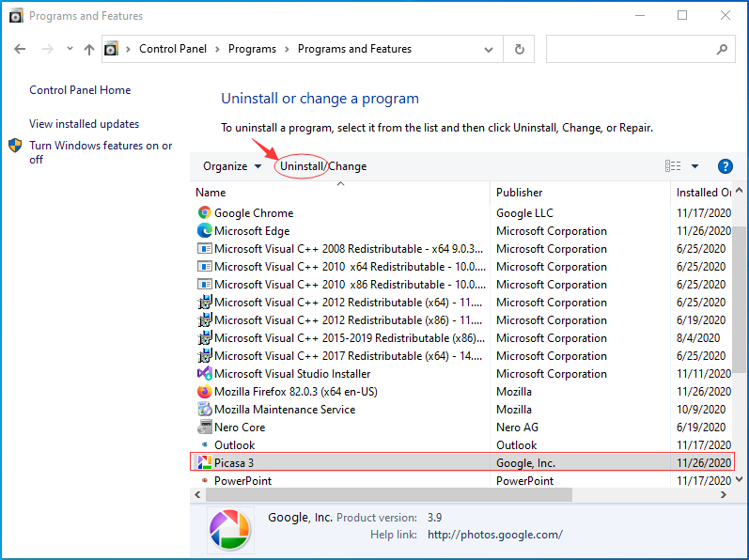Click the horizontal scrollbar right arrow
This screenshot has height=560, width=749.
[x=724, y=495]
